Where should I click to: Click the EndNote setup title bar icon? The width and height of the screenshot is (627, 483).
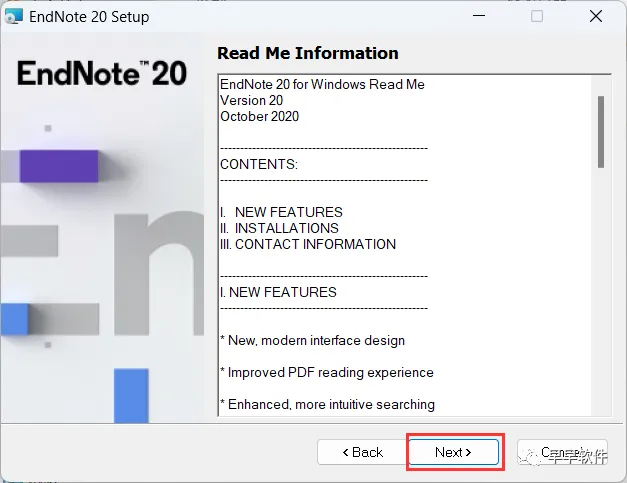14,16
